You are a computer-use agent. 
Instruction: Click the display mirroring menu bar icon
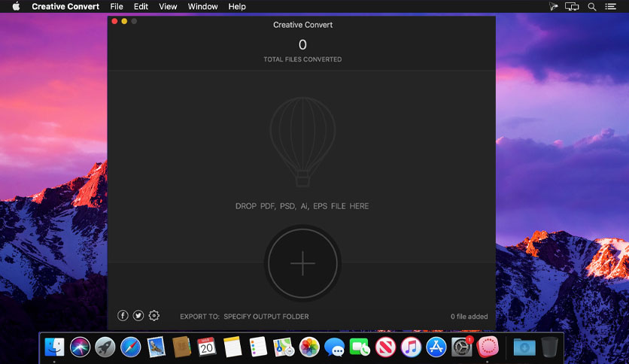(572, 7)
